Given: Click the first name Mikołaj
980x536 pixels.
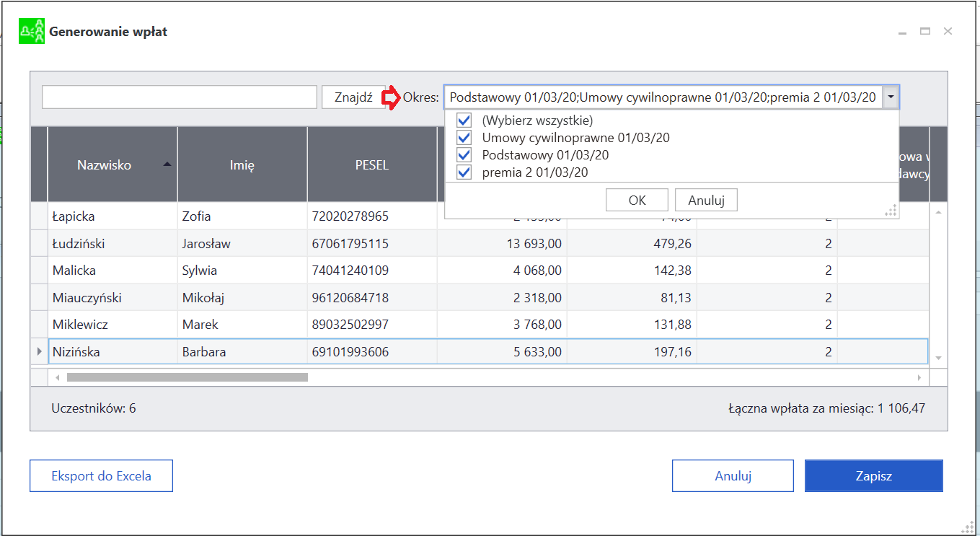Looking at the screenshot, I should click(202, 298).
